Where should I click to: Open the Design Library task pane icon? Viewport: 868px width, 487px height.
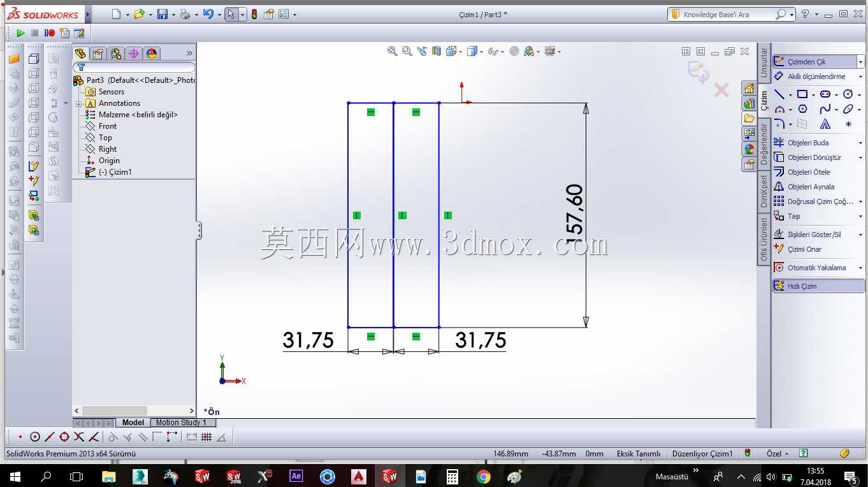pyautogui.click(x=749, y=103)
